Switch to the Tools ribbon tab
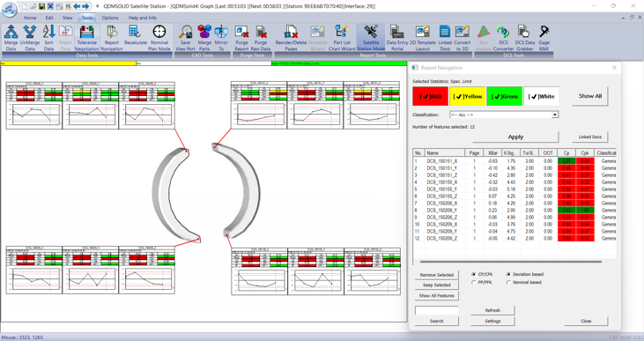644x341 pixels. (86, 18)
